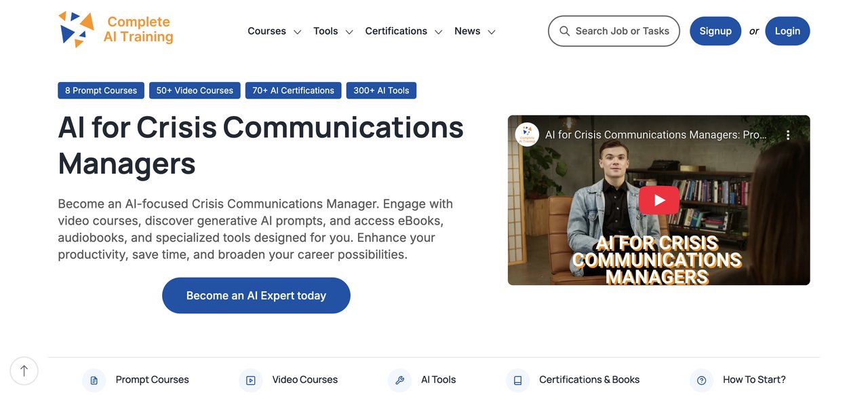The width and height of the screenshot is (868, 395).
Task: Click the video title at top of player
Action: point(656,135)
